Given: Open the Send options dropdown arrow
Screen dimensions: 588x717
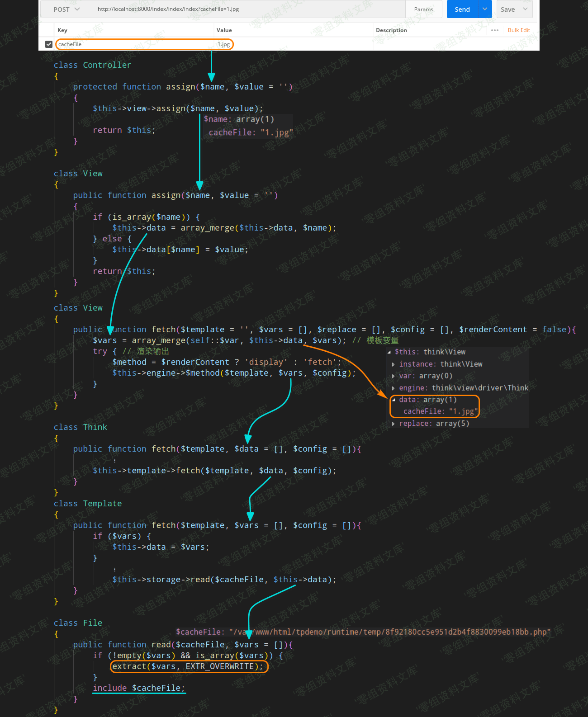Looking at the screenshot, I should pos(485,9).
